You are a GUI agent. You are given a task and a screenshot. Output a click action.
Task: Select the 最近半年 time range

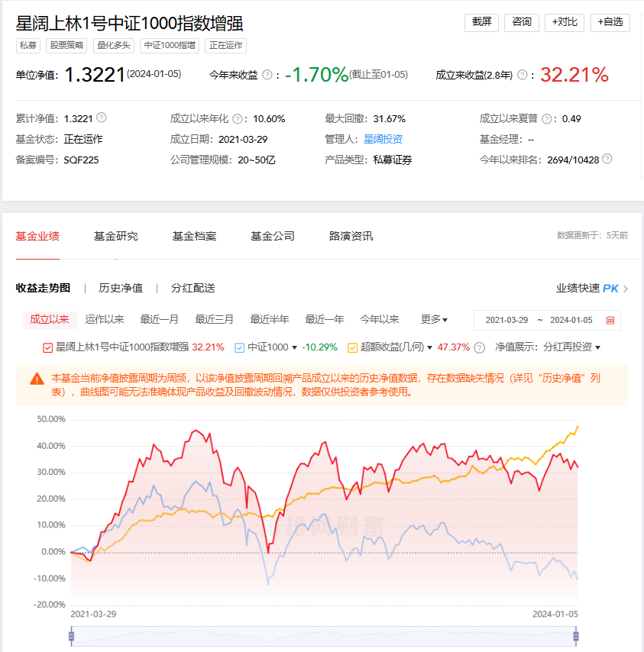269,320
